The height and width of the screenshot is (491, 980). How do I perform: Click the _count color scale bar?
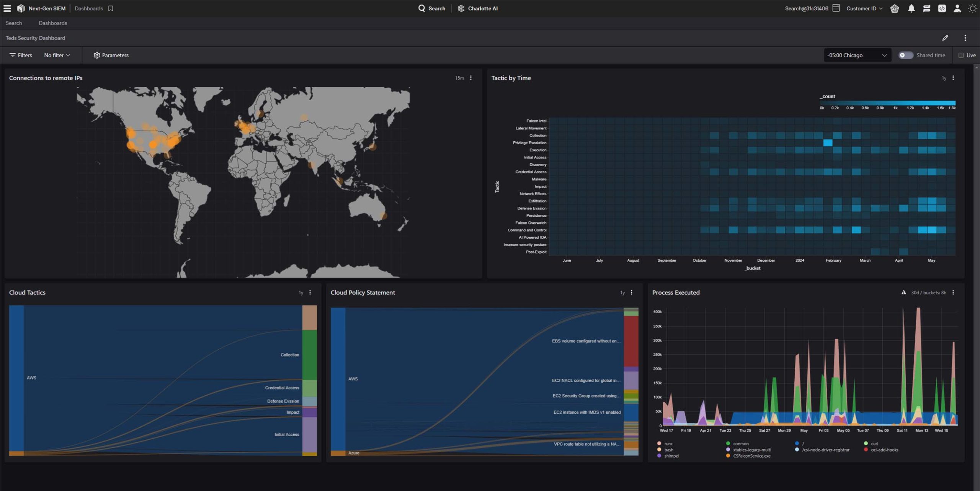(887, 103)
